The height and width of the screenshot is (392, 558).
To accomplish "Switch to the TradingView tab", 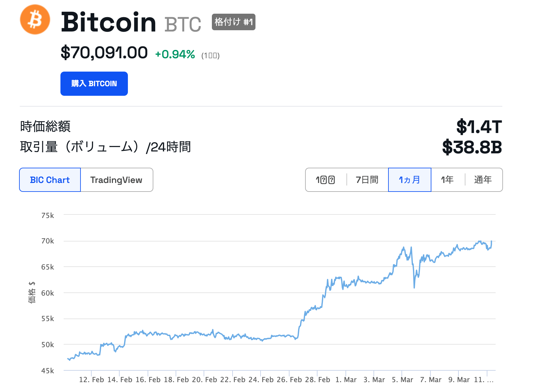I will (x=116, y=180).
